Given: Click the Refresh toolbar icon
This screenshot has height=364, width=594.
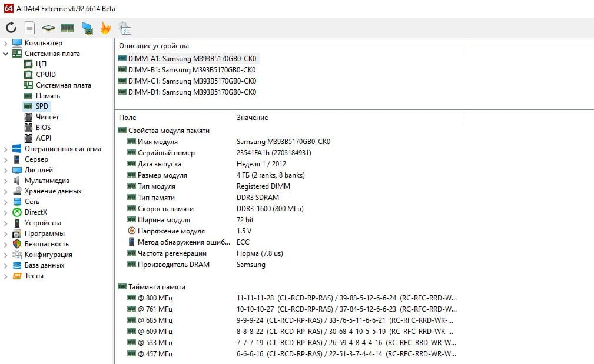Looking at the screenshot, I should click(x=11, y=27).
